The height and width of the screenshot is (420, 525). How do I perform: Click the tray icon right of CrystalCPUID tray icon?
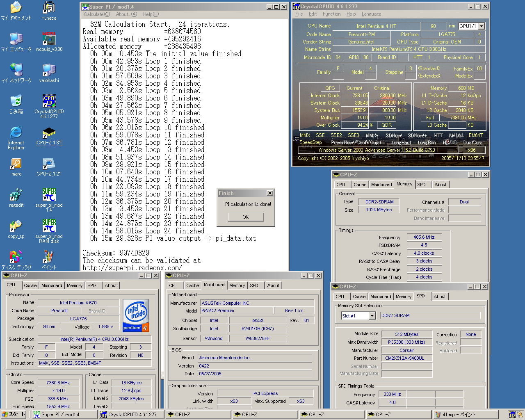[520, 415]
